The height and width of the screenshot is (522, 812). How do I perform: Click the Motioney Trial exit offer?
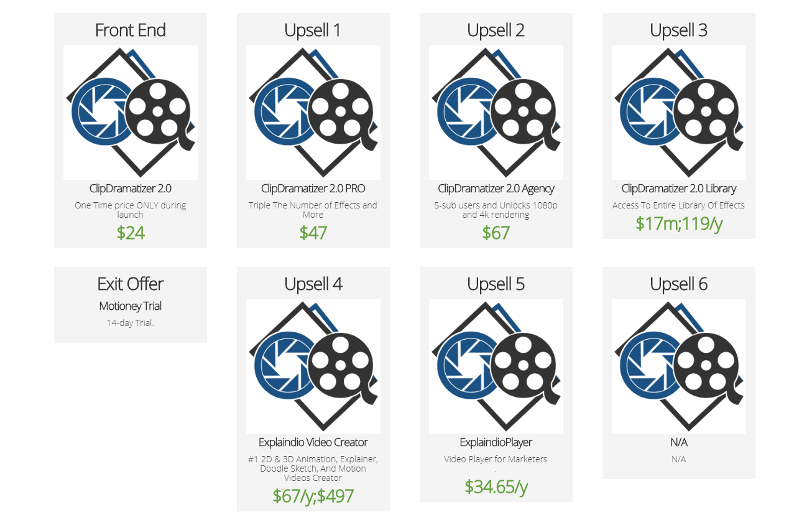point(131,306)
